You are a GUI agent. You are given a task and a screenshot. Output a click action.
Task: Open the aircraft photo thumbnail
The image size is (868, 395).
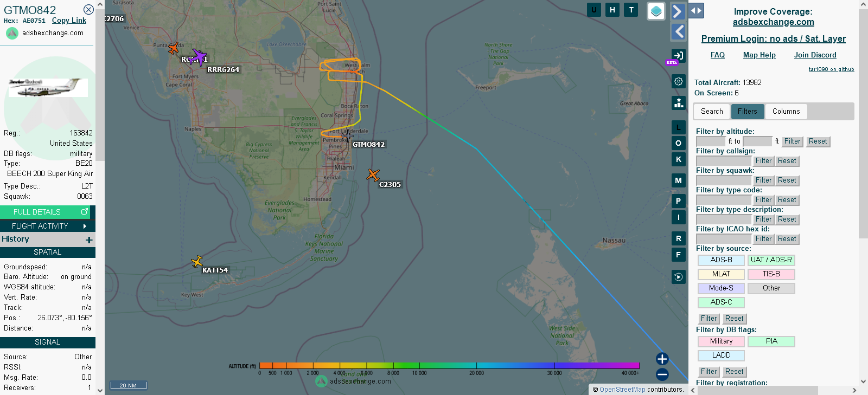click(x=48, y=87)
